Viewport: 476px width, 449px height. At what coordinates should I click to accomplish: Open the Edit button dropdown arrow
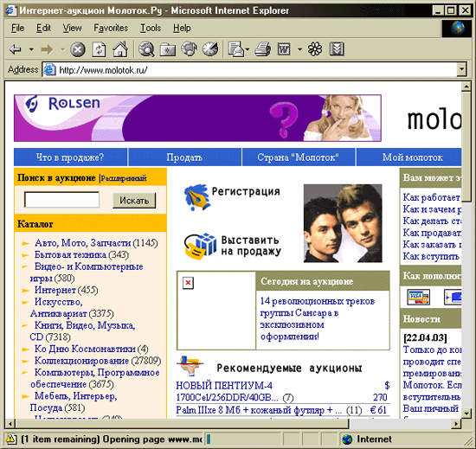(300, 49)
